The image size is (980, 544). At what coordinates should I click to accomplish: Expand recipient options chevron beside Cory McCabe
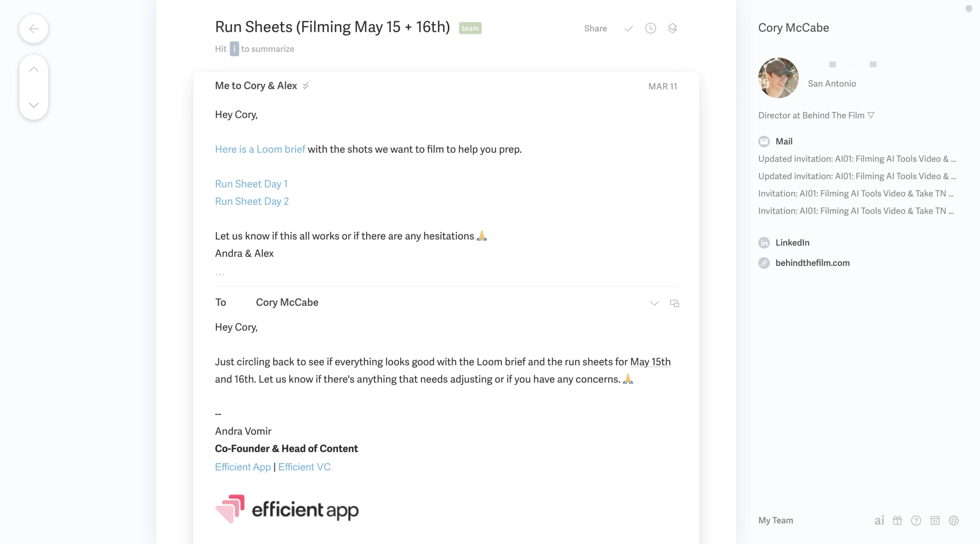[x=654, y=303]
